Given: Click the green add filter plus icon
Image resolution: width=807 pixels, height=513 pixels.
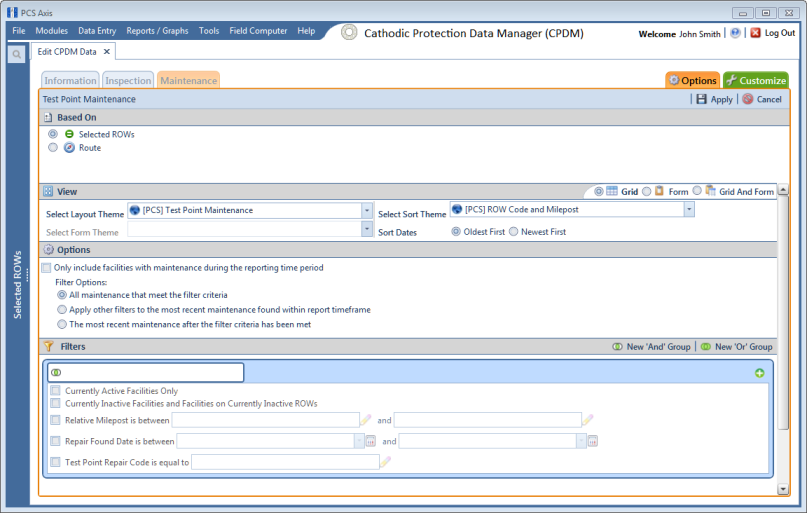Looking at the screenshot, I should click(759, 373).
